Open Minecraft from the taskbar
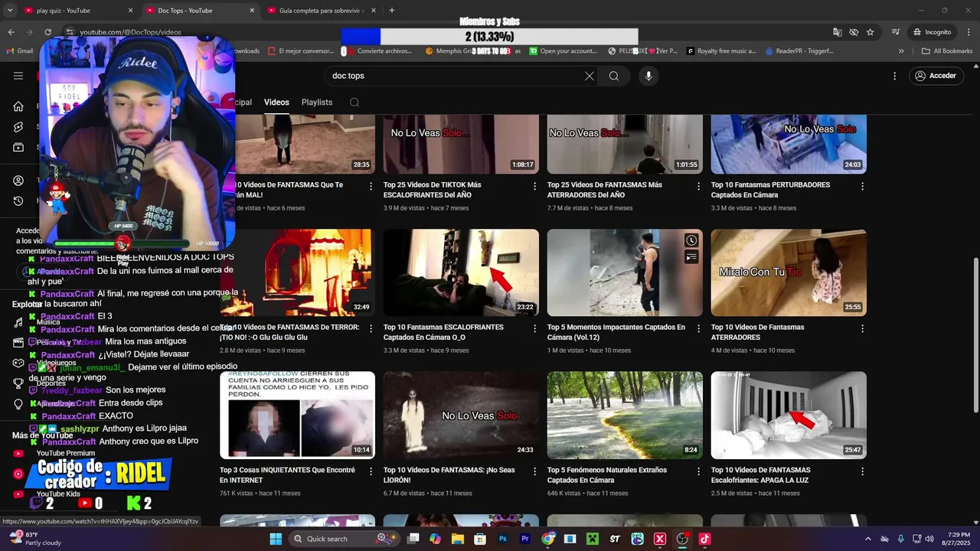This screenshot has width=980, height=551. coord(593,539)
